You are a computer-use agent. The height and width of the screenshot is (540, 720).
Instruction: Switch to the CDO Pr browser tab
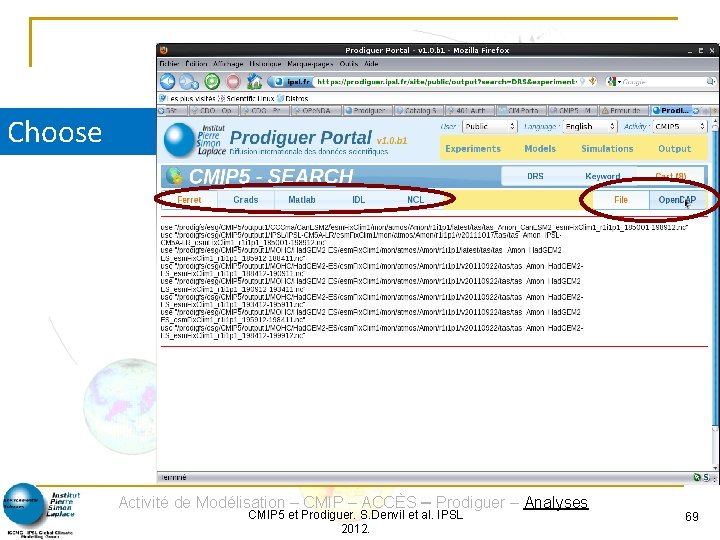[265, 111]
